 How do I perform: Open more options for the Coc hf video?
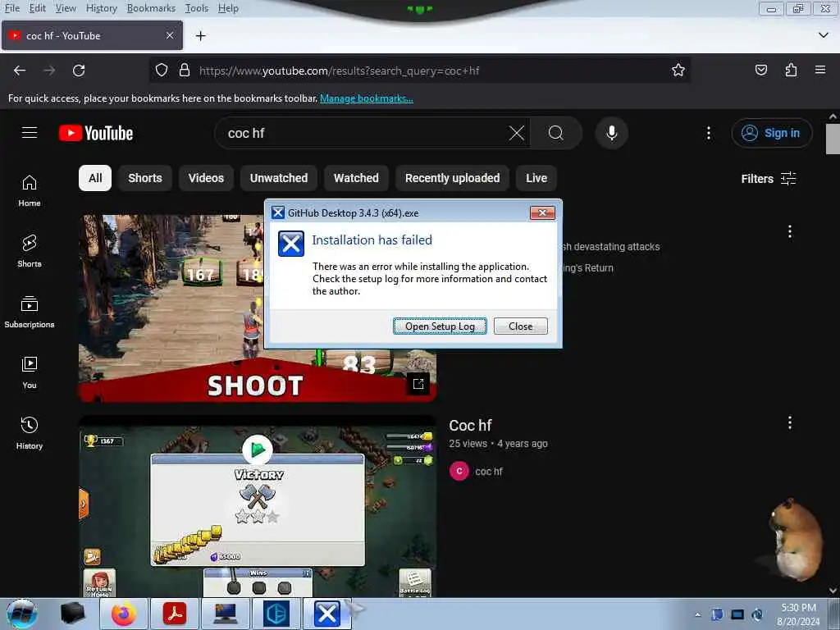[x=790, y=422]
